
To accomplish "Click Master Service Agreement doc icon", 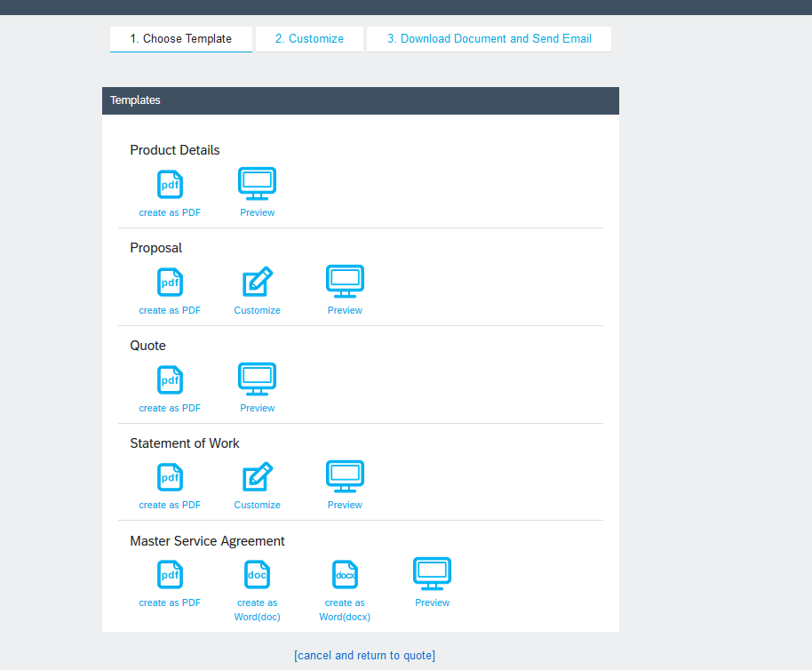I will (258, 575).
